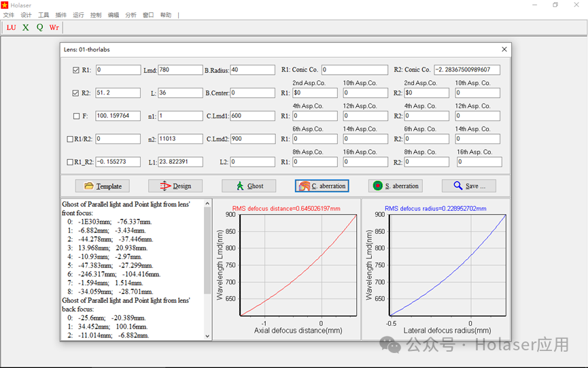Close the Lens: 01-thorlabs dialog
The height and width of the screenshot is (368, 588).
pyautogui.click(x=504, y=49)
